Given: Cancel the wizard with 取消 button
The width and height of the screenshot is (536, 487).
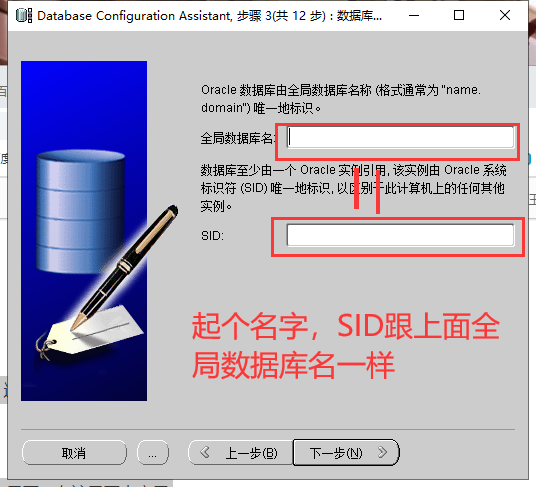Looking at the screenshot, I should click(74, 453).
